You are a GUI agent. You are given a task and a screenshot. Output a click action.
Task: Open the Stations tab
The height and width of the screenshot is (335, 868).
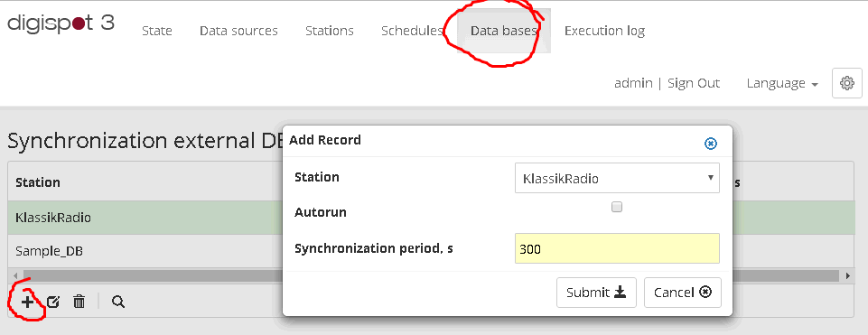point(330,31)
